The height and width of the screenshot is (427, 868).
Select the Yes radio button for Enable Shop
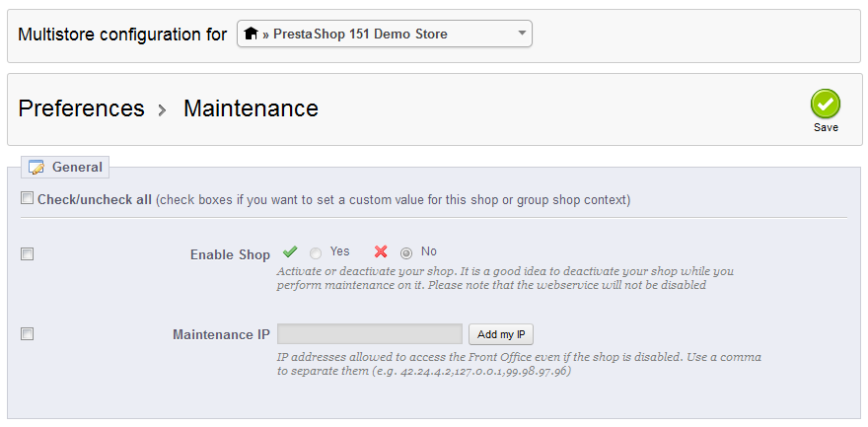(x=316, y=252)
